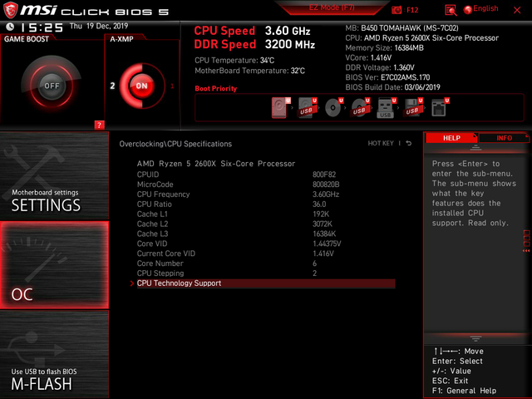Click the date Thu 19 Dec, 2019
This screenshot has width=532, height=399.
[99, 26]
